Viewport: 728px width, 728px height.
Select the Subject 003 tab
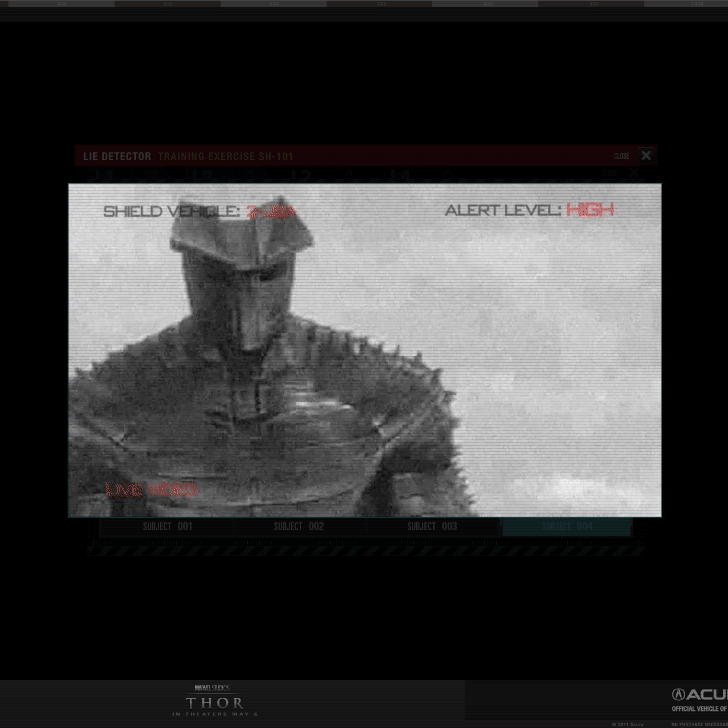pos(432,526)
